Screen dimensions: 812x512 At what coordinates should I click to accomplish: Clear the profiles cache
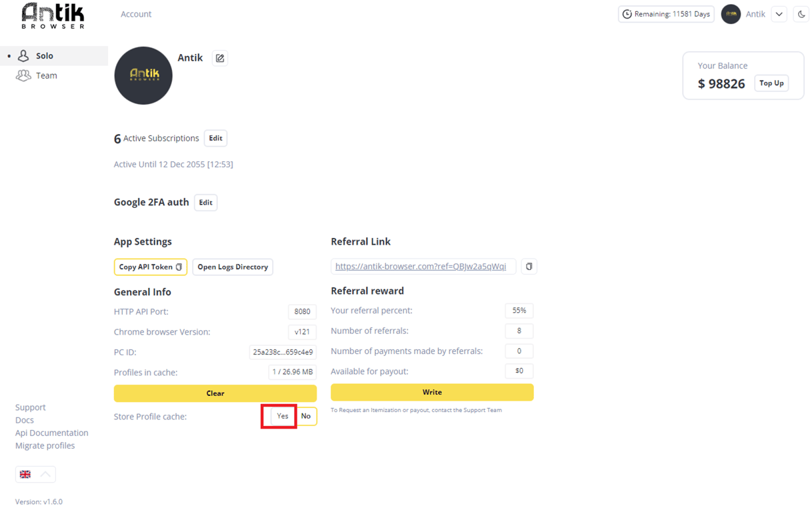coord(215,393)
